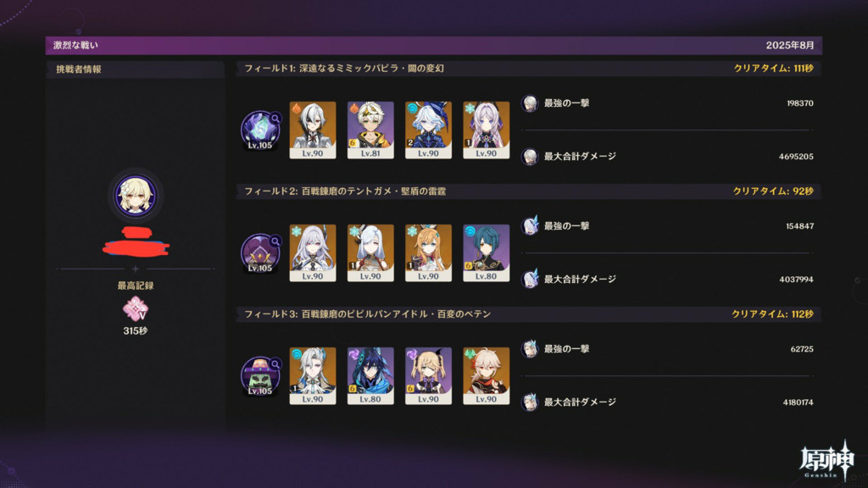
Task: Click the 最強の一撃 character icon in Field 3
Action: (x=530, y=349)
